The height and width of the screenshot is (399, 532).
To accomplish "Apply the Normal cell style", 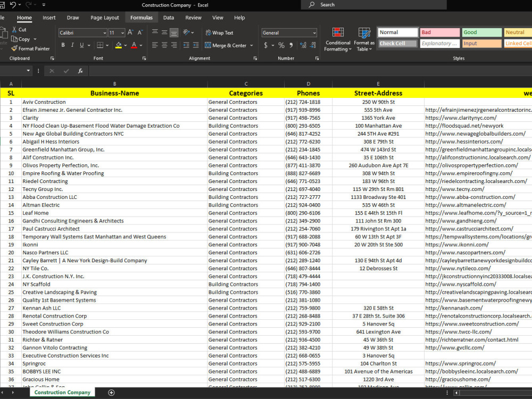I will point(397,32).
